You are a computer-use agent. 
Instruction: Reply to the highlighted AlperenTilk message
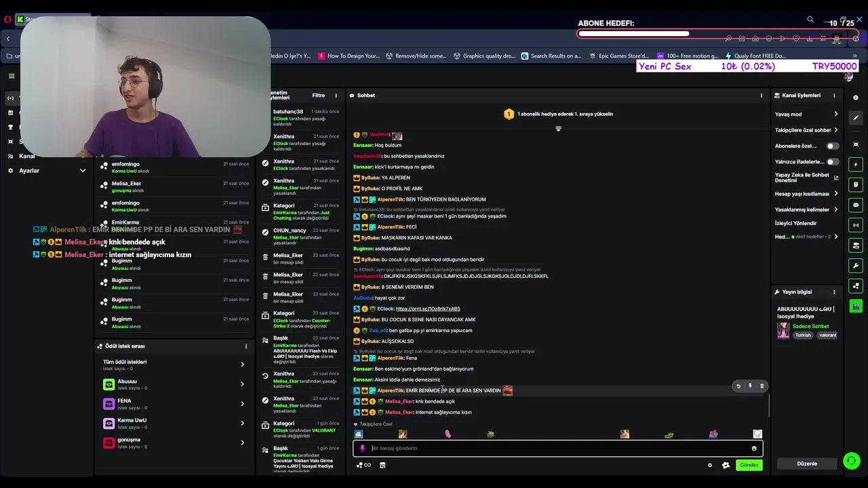click(738, 386)
